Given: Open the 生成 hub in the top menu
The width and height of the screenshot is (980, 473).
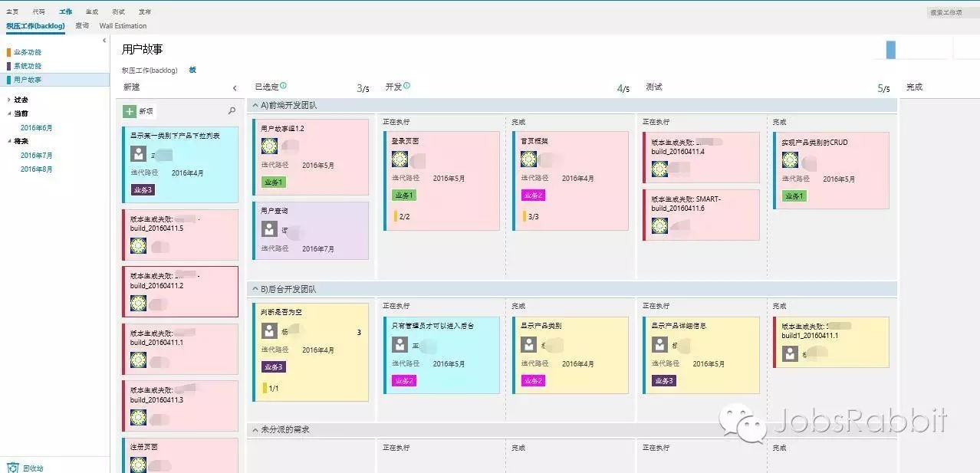Looking at the screenshot, I should 92,11.
